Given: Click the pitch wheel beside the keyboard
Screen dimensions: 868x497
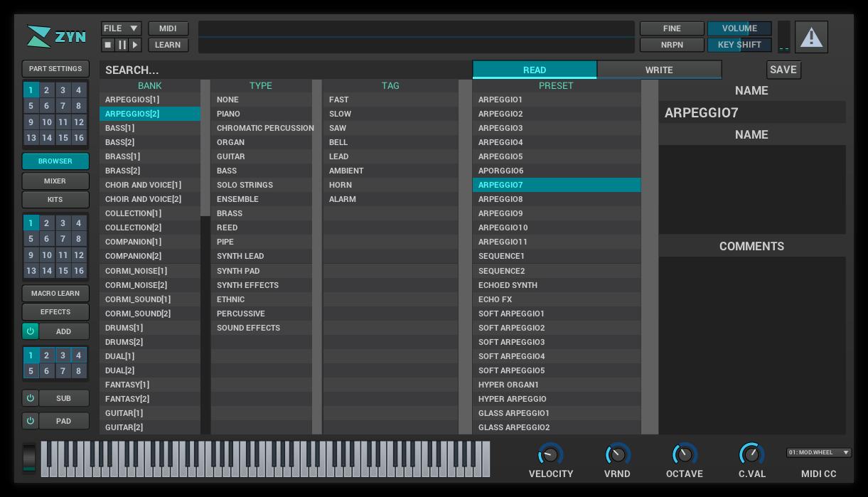Looking at the screenshot, I should tap(29, 458).
